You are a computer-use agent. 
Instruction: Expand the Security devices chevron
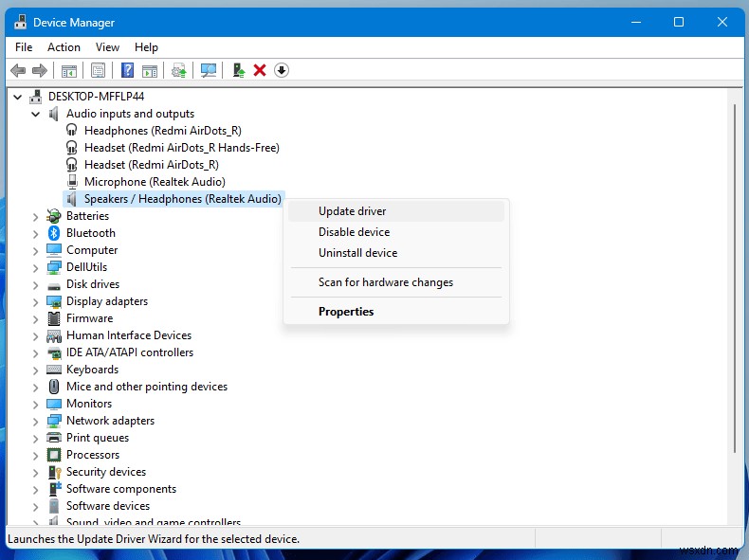(x=35, y=473)
